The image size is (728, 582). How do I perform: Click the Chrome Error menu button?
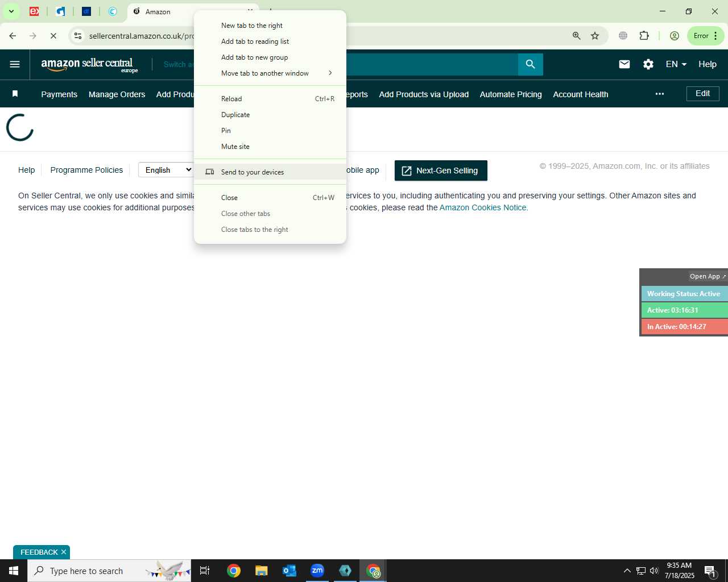click(706, 36)
